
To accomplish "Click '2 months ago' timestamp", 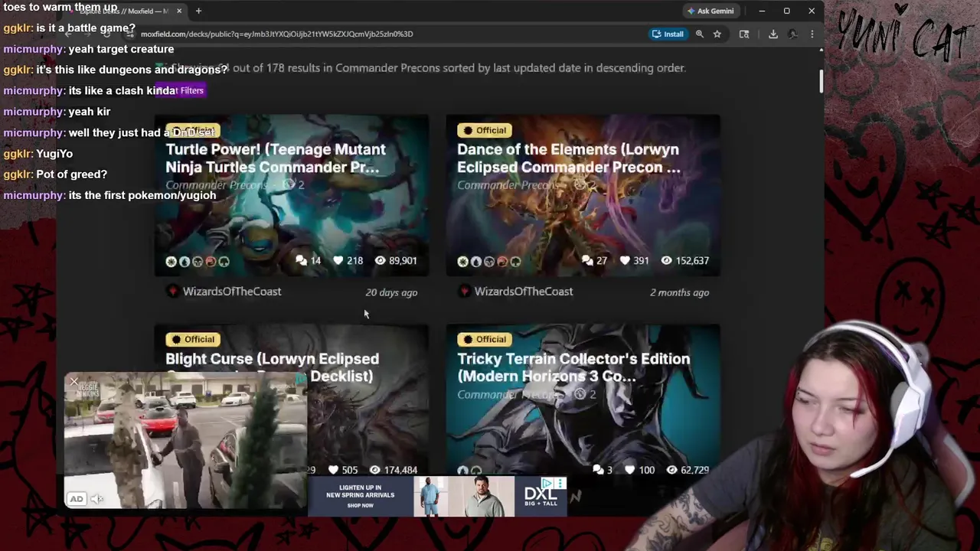I will 680,292.
